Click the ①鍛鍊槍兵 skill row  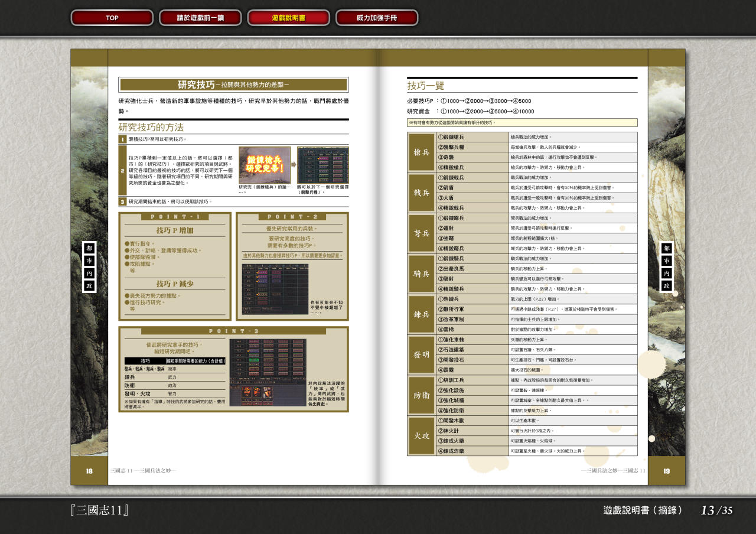pyautogui.click(x=536, y=137)
